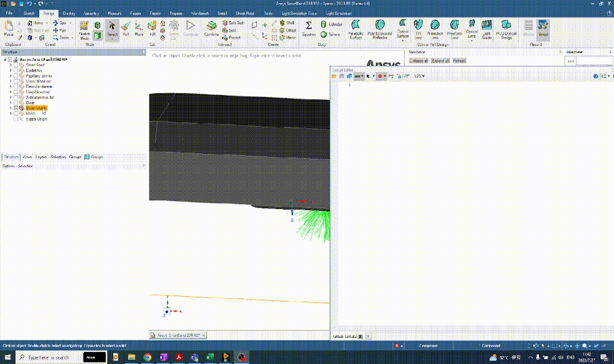Click the Windows search box in taskbar
Viewport: 614px width, 364px height.
point(49,357)
